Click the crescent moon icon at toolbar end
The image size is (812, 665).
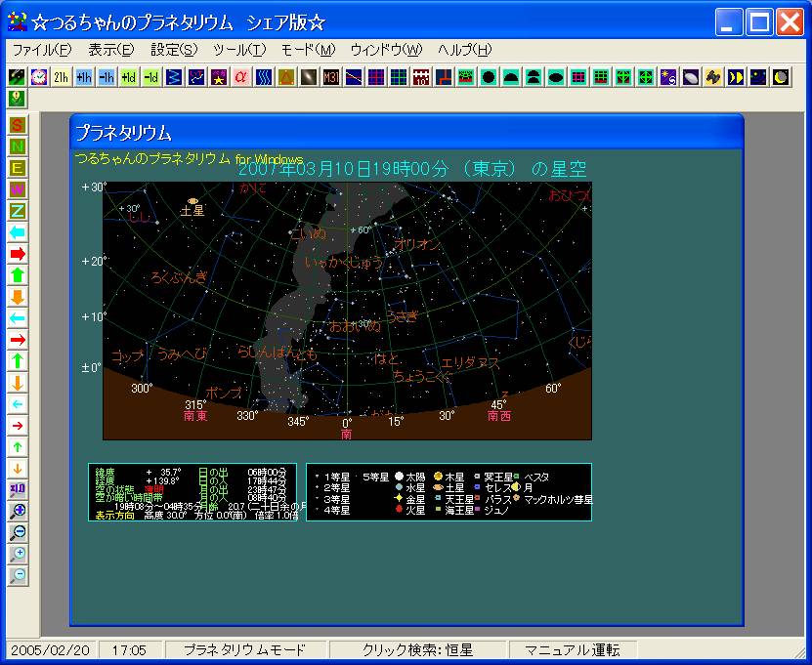click(780, 77)
